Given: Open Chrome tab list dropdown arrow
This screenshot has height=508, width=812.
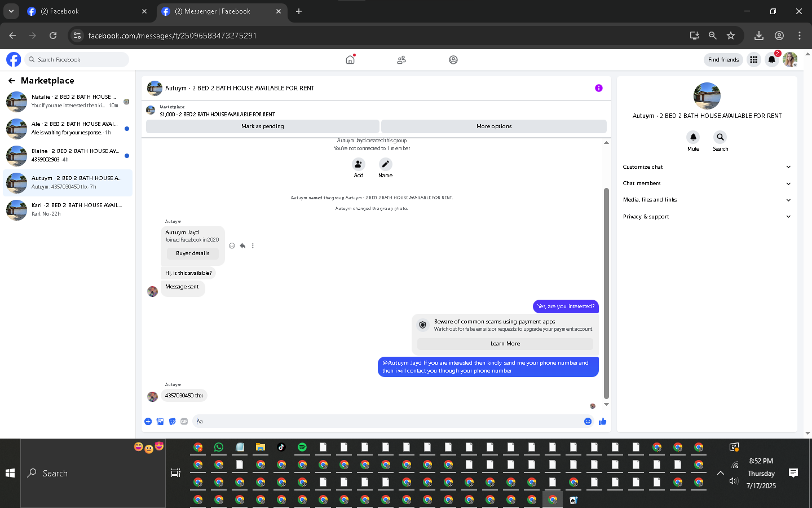Looking at the screenshot, I should [11, 11].
